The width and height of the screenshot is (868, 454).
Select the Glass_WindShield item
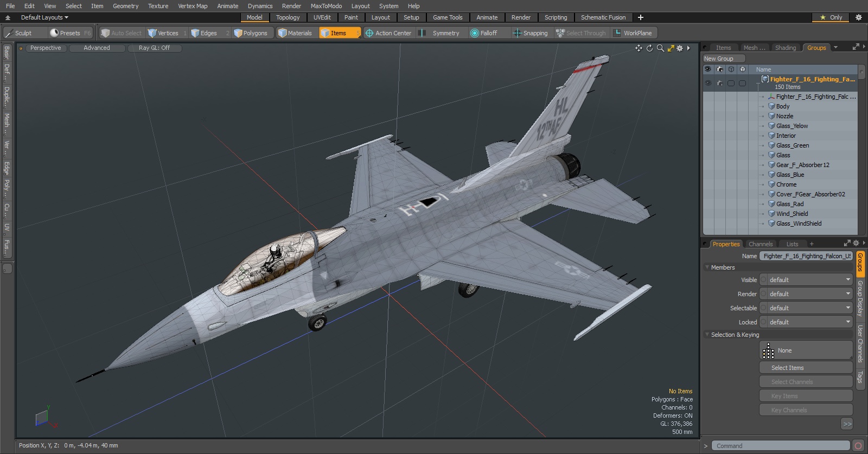(799, 223)
